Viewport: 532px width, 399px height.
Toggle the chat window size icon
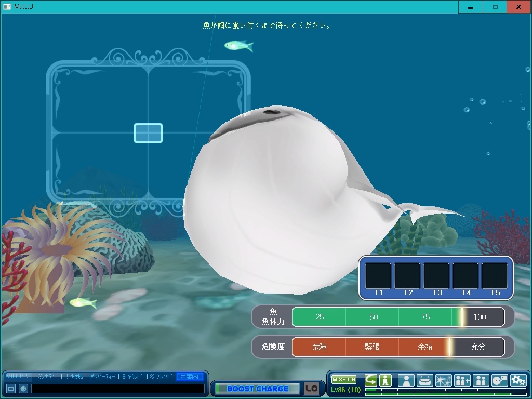coord(10,389)
